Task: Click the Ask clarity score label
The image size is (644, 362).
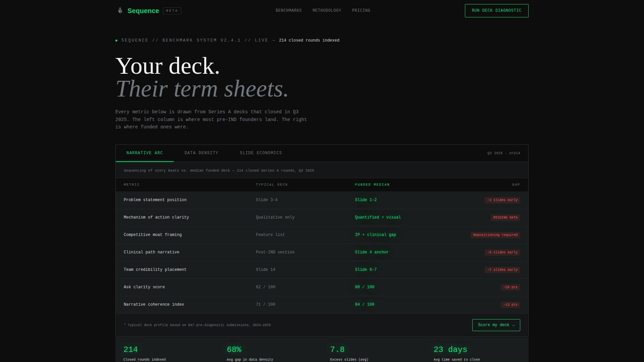Action: click(144, 287)
